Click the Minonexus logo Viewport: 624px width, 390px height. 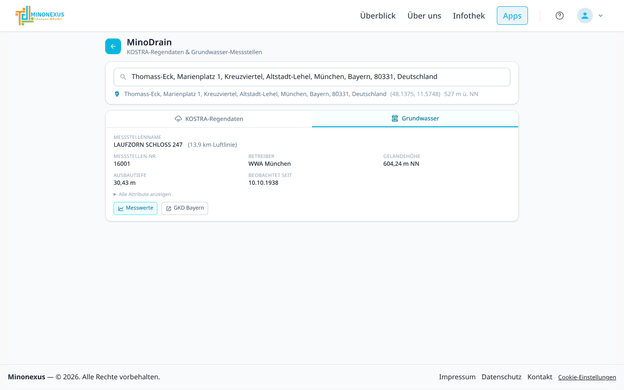coord(40,16)
